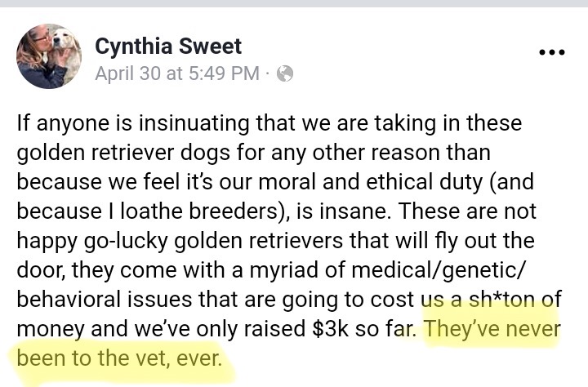Open the April 30 at 5:49 PM timestamp
The height and width of the screenshot is (387, 588).
coord(177,73)
